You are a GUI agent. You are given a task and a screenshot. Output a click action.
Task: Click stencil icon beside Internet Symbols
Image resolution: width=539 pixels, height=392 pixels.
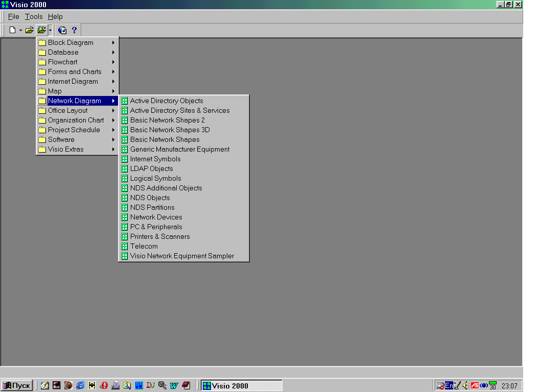(125, 159)
